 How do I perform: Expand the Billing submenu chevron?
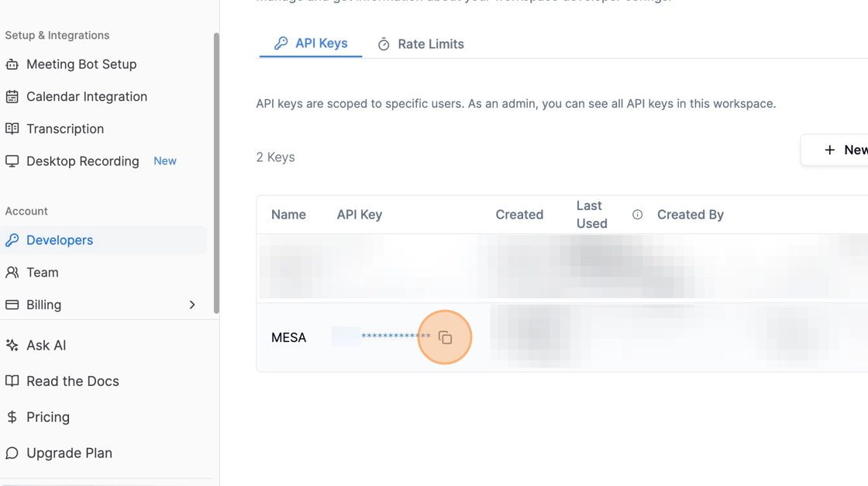click(x=192, y=305)
